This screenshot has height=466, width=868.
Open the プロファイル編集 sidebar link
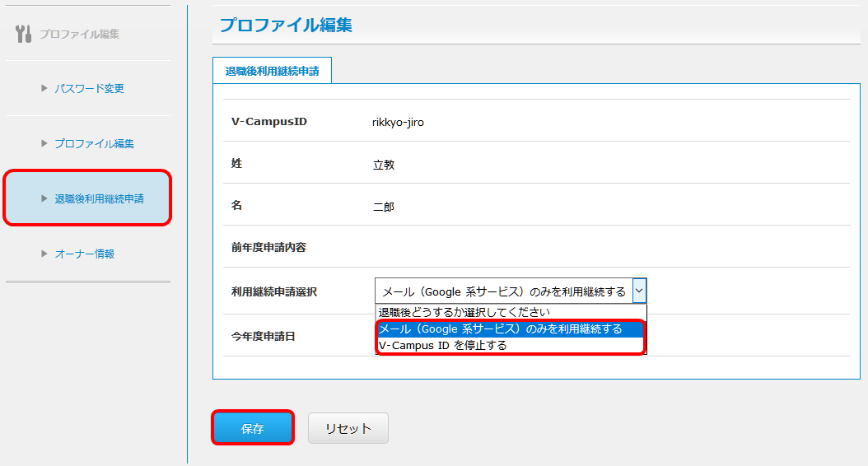[x=94, y=144]
